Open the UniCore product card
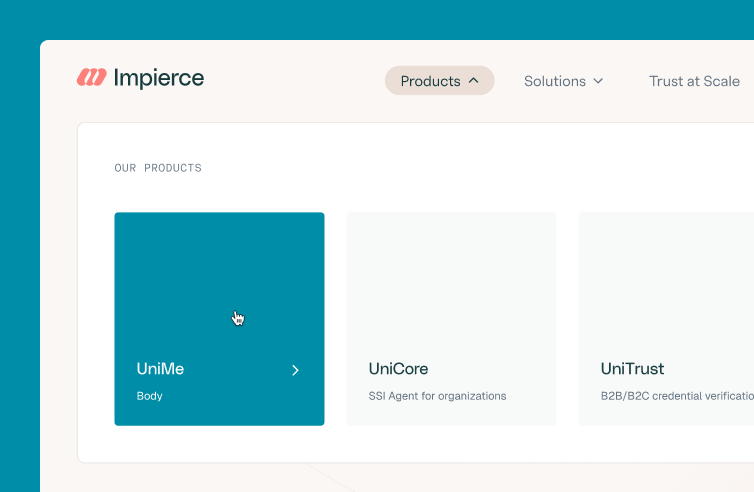Image resolution: width=754 pixels, height=492 pixels. [x=452, y=319]
